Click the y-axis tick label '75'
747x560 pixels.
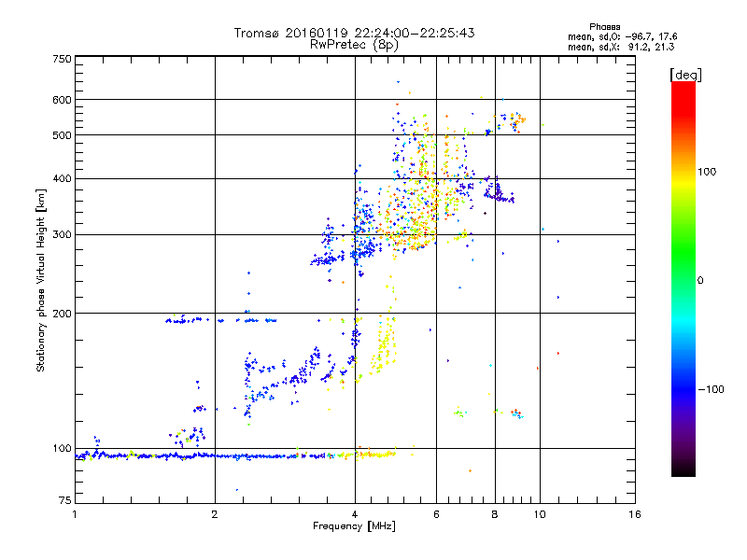[x=65, y=500]
